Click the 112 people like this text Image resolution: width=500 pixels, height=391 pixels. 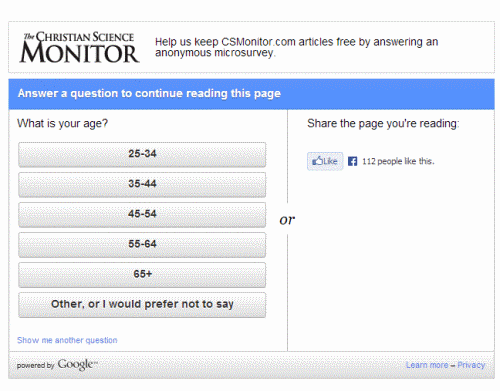tap(398, 161)
